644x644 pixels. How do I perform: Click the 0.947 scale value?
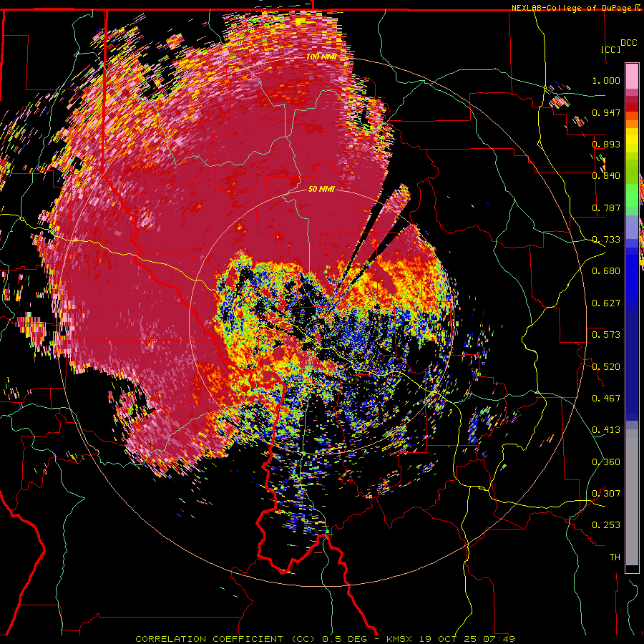coord(606,112)
